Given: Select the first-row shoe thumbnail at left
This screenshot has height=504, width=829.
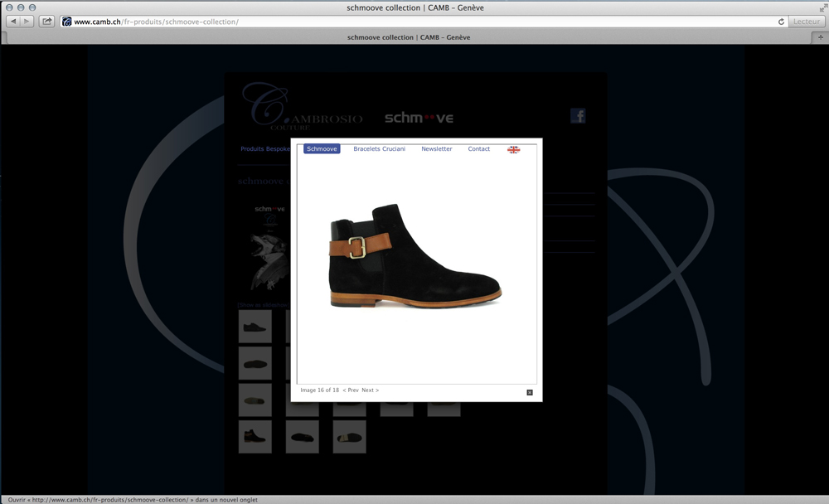Looking at the screenshot, I should coord(255,327).
